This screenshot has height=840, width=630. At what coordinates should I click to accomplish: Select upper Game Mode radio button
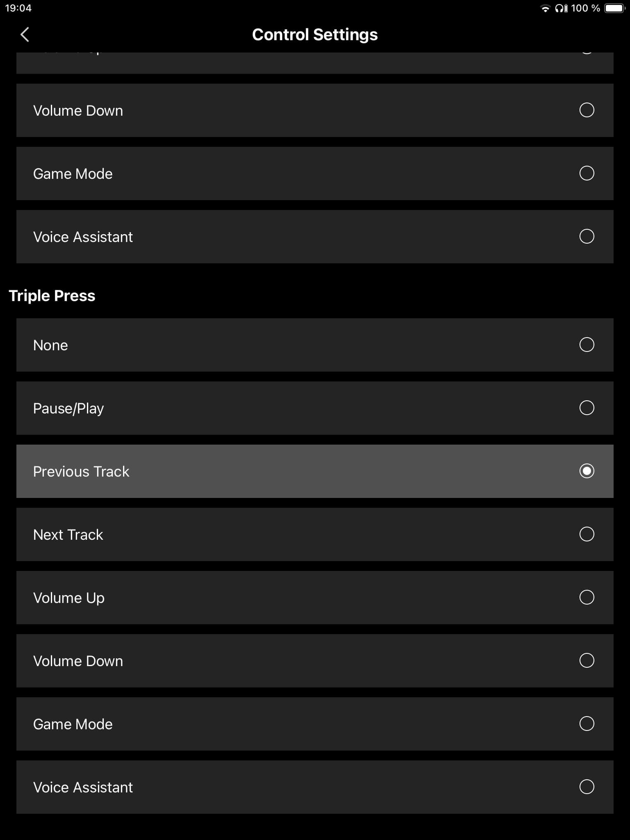pyautogui.click(x=587, y=173)
